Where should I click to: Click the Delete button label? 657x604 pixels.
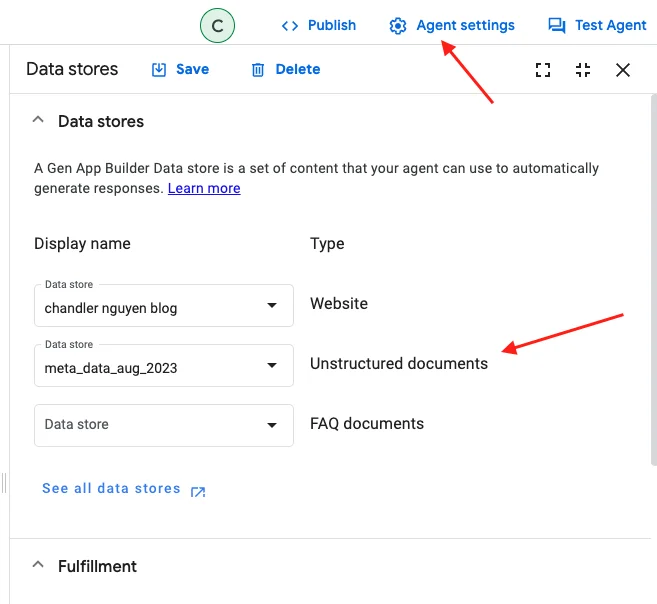point(298,69)
